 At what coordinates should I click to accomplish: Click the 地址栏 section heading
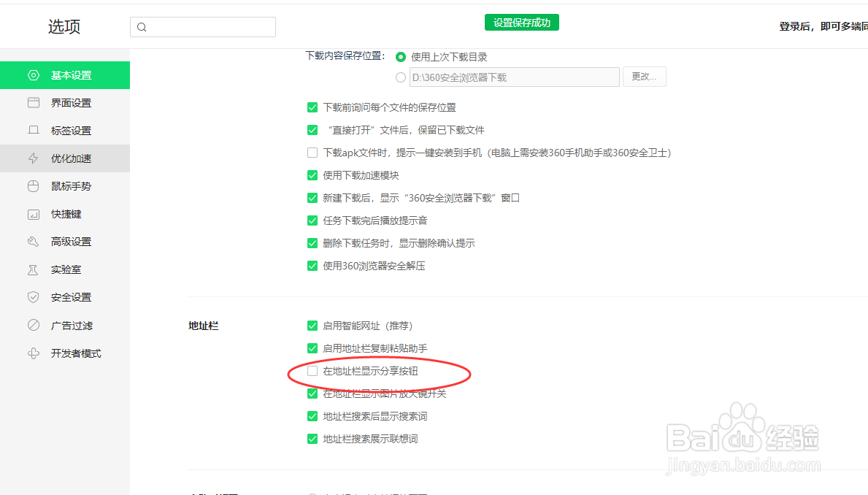pos(203,326)
